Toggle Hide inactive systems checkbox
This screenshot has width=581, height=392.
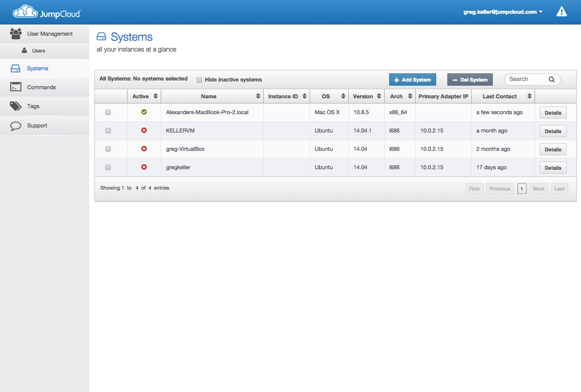pyautogui.click(x=199, y=80)
